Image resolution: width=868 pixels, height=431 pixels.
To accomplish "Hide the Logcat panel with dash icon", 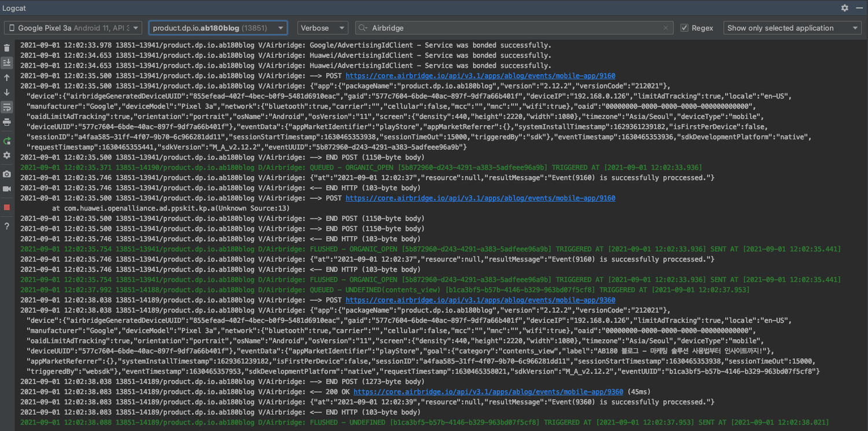I will [859, 8].
